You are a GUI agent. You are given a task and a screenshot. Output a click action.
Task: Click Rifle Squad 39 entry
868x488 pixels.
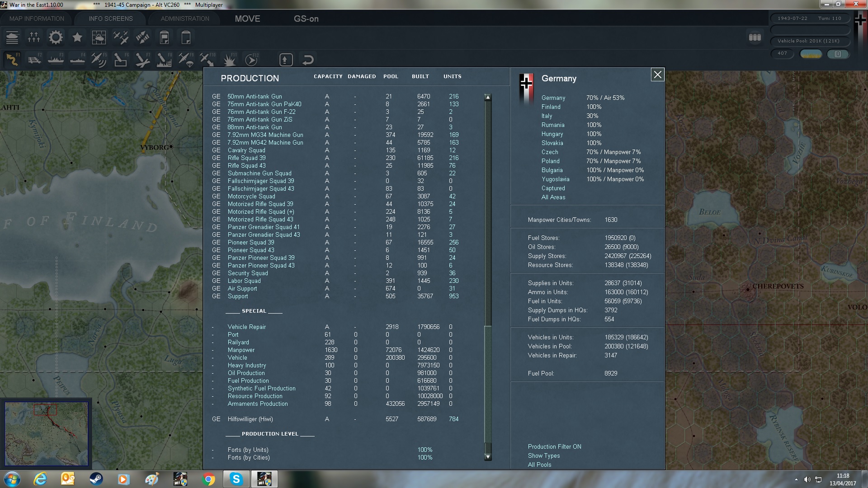click(246, 158)
